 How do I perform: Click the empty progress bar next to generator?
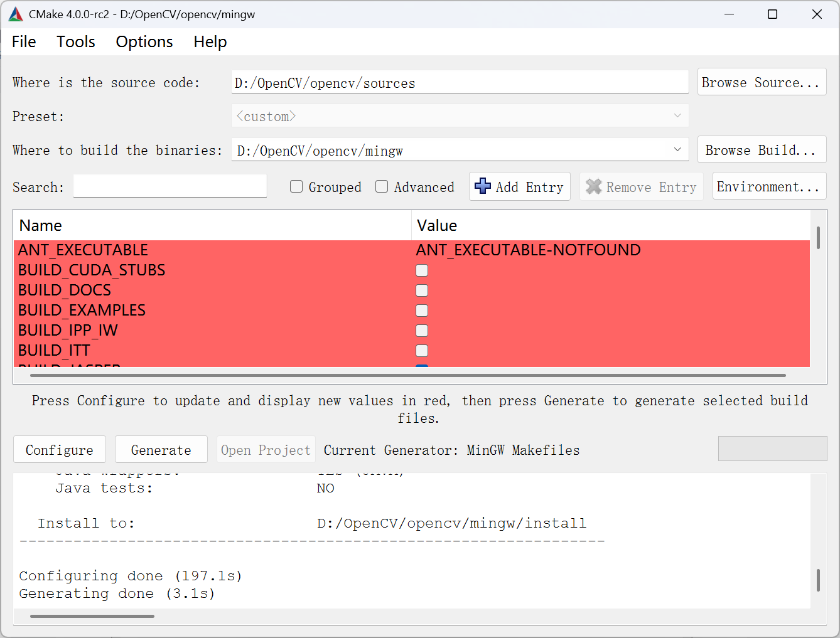click(772, 449)
